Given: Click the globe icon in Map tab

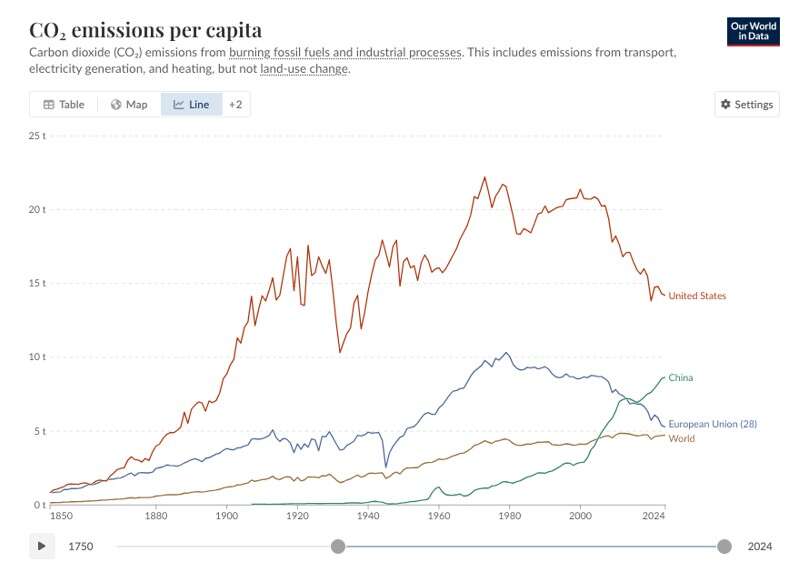Looking at the screenshot, I should [x=116, y=104].
